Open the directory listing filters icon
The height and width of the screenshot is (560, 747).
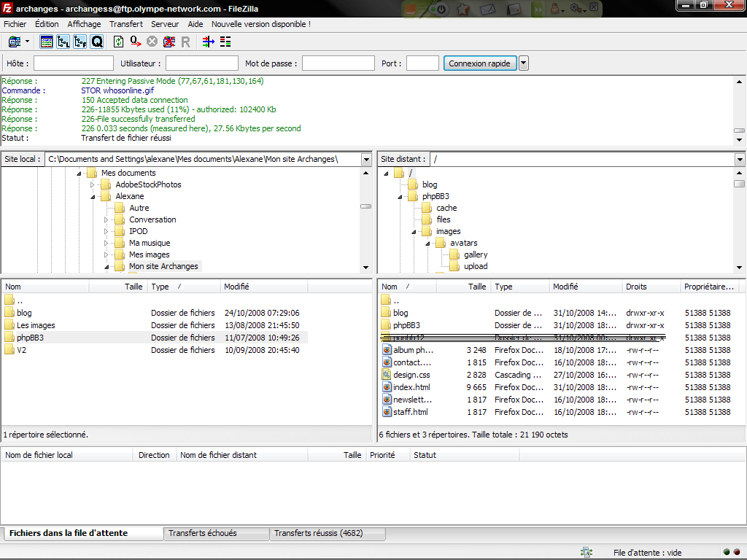coord(209,42)
